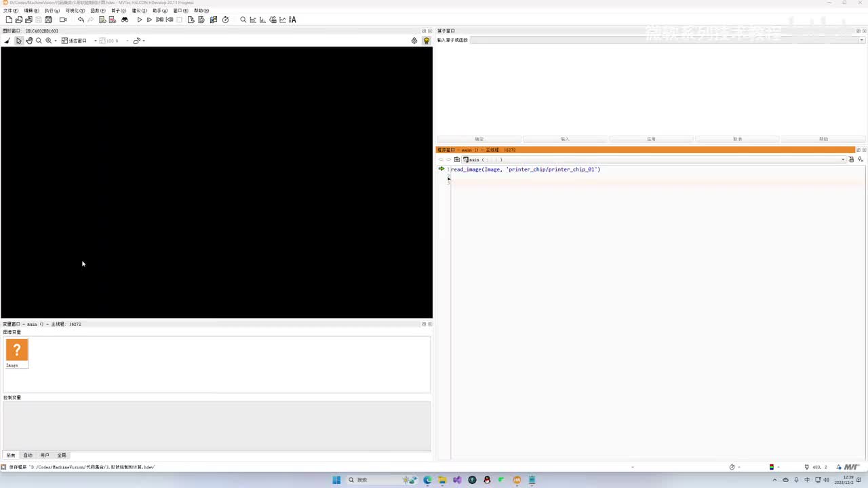
Task: Open the zoom-in tool dropdown arrow
Action: [x=56, y=41]
